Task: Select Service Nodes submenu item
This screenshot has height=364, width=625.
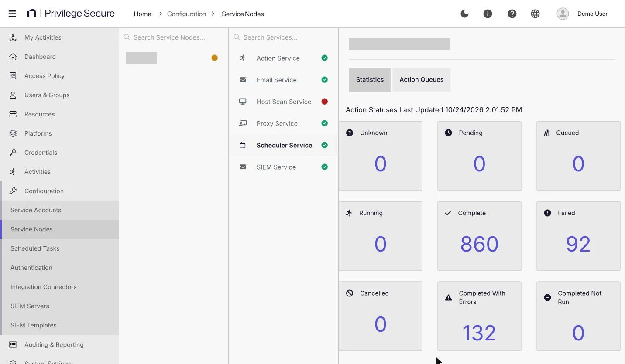Action: coord(59,229)
